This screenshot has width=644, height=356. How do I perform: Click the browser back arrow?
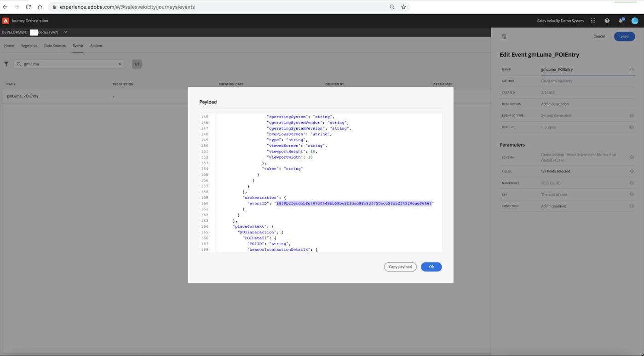click(x=6, y=7)
